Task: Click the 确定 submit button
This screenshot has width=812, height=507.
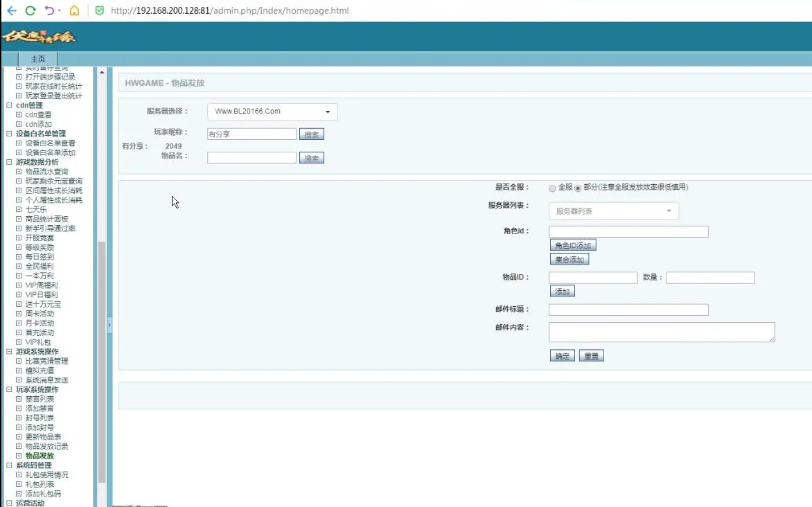Action: click(x=563, y=356)
